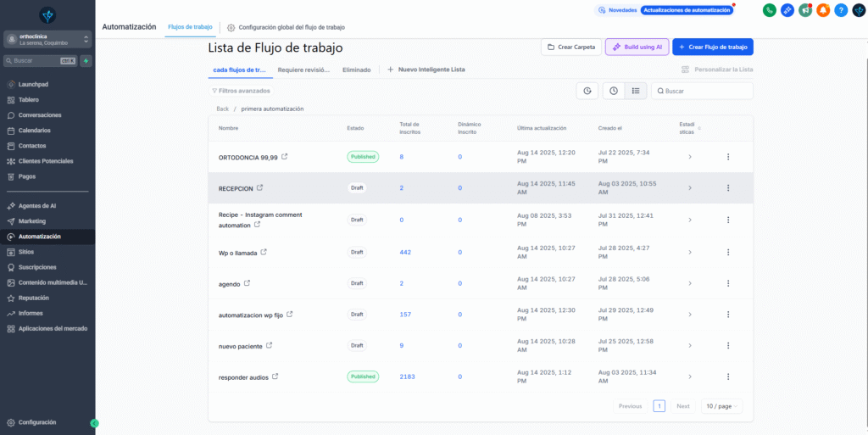The image size is (868, 435).
Task: Switch to the list view toggle
Action: click(636, 91)
